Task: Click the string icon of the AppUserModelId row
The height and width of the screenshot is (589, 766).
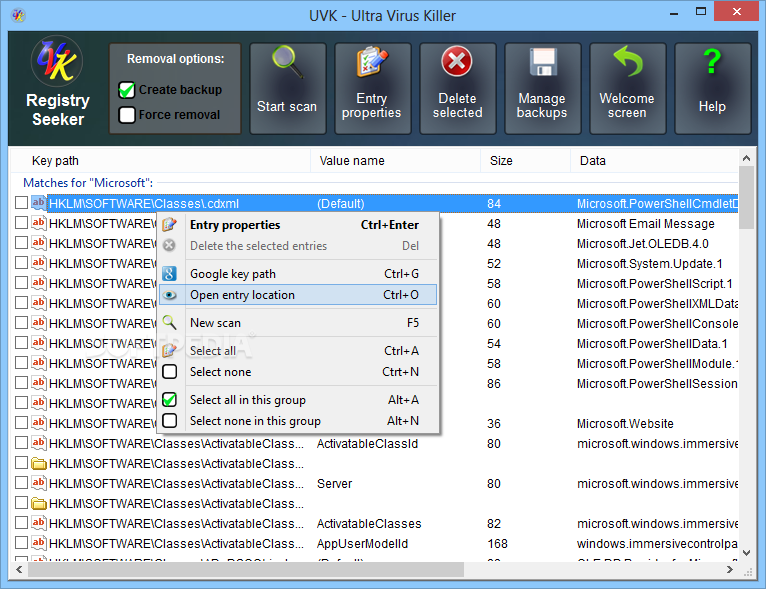Action: 39,543
